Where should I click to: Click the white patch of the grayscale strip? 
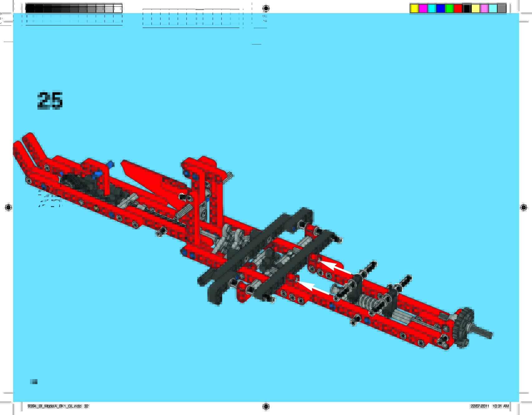pos(118,9)
